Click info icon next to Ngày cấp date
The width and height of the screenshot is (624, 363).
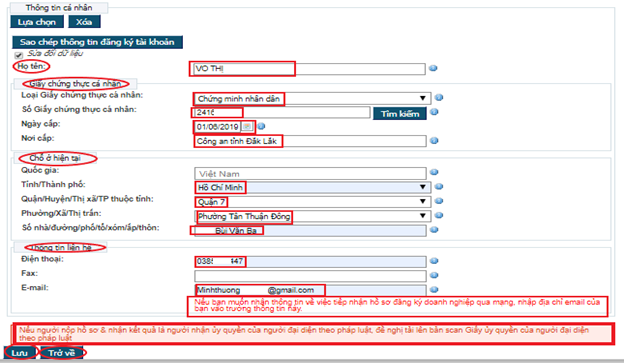click(261, 127)
